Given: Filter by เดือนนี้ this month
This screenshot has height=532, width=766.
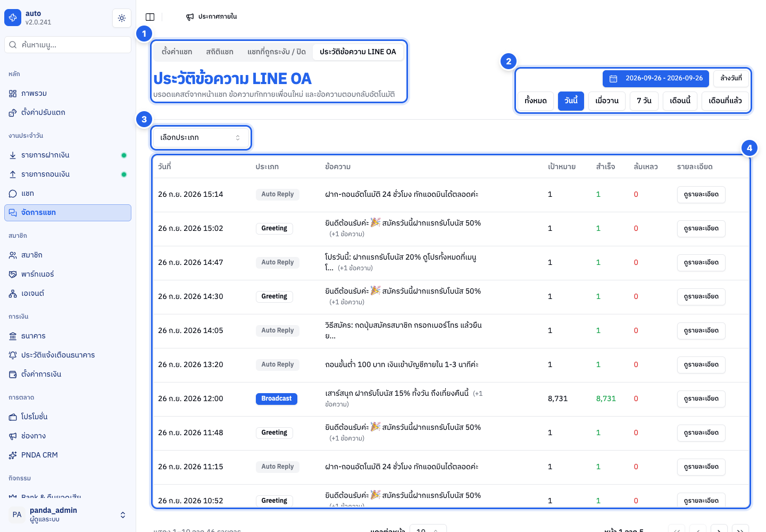Looking at the screenshot, I should pyautogui.click(x=680, y=101).
